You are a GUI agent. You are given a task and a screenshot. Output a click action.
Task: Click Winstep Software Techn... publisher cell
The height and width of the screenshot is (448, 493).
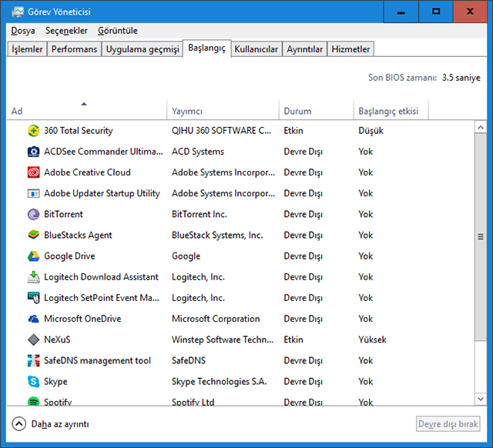(223, 339)
